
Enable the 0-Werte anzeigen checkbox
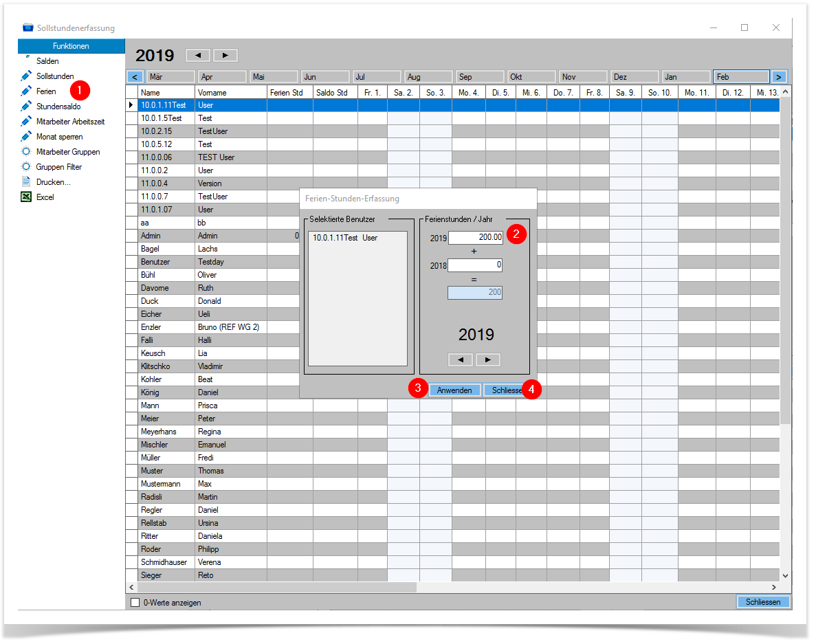coord(135,602)
